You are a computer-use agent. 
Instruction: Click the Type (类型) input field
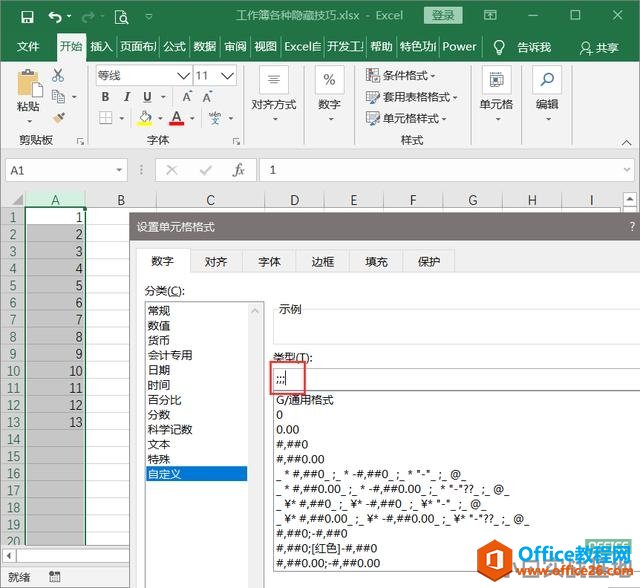[x=456, y=379]
